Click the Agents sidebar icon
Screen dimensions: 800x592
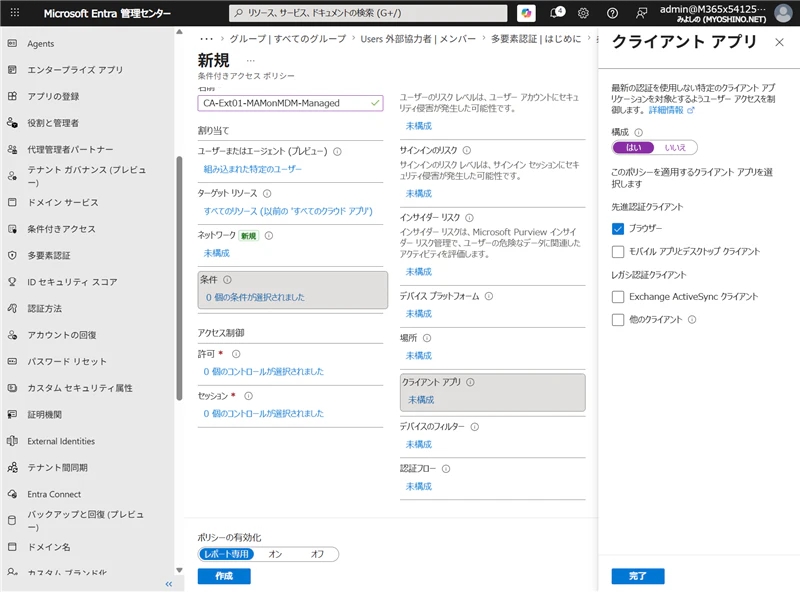[13, 43]
